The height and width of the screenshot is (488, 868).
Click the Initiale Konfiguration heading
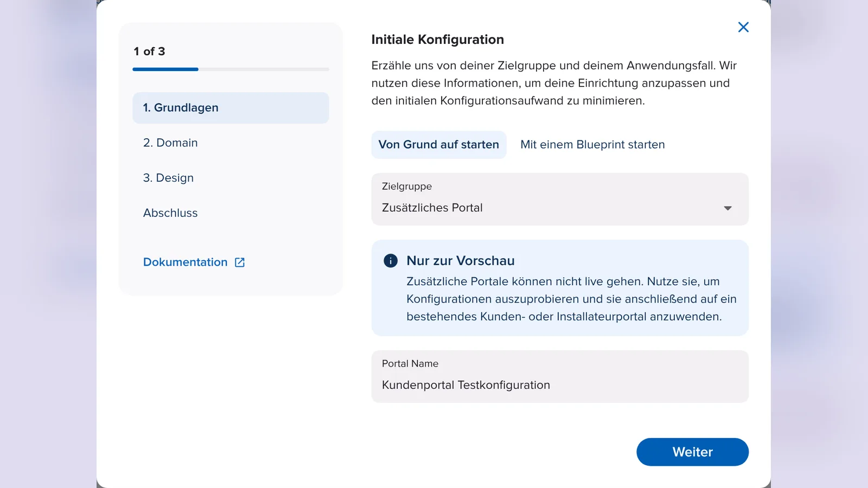click(438, 40)
